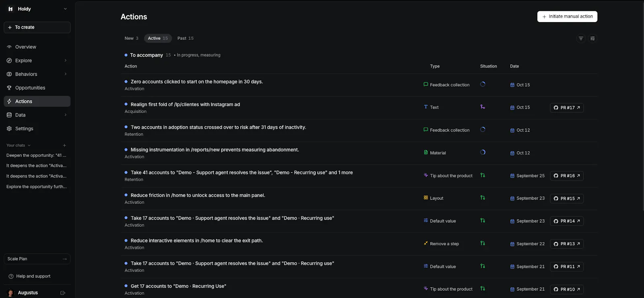Open chat "Explore the opportunity furth..."

37,187
